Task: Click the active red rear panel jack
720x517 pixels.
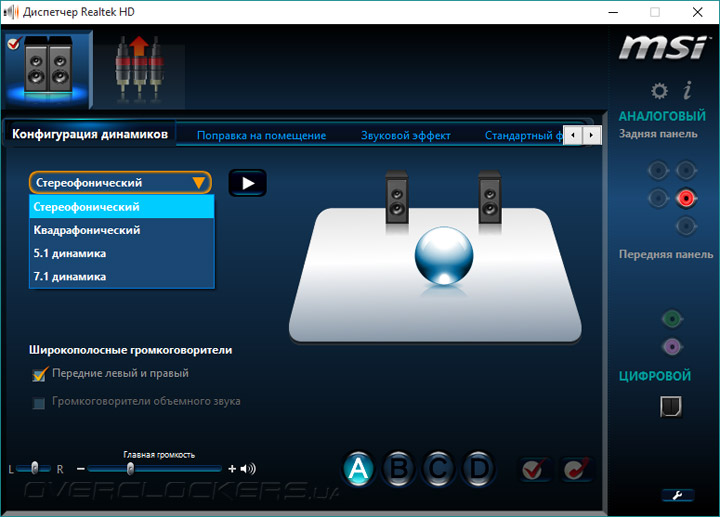Action: coord(686,199)
